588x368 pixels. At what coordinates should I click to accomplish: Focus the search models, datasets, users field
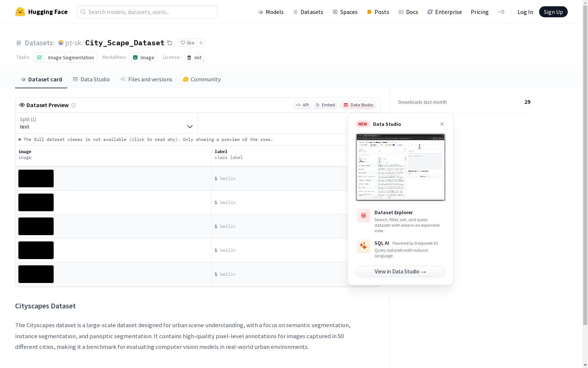147,12
